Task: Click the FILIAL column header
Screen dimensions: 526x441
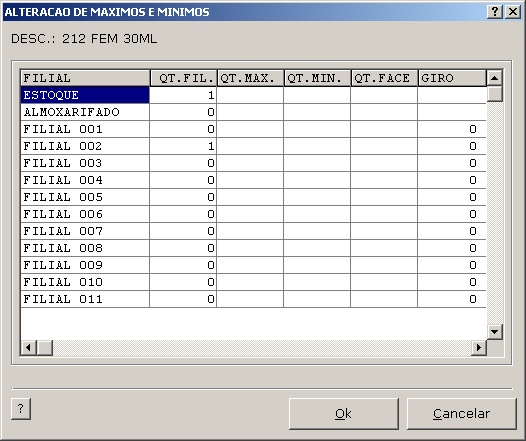Action: 85,78
